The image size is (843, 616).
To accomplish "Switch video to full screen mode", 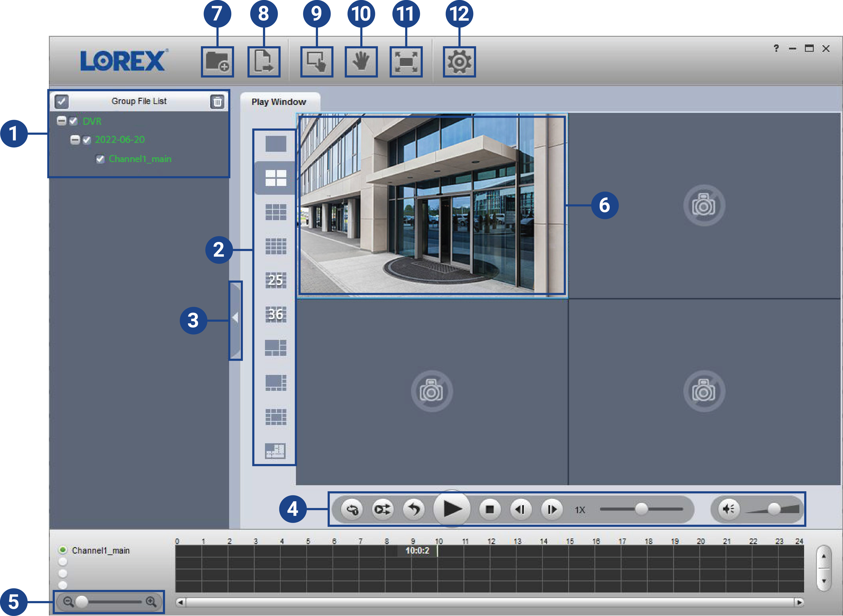I will pyautogui.click(x=406, y=62).
